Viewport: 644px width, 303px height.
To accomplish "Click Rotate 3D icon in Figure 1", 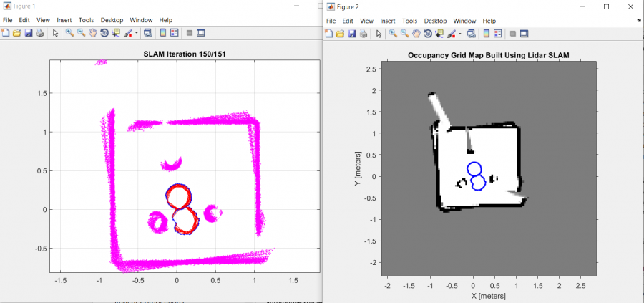I will 104,33.
